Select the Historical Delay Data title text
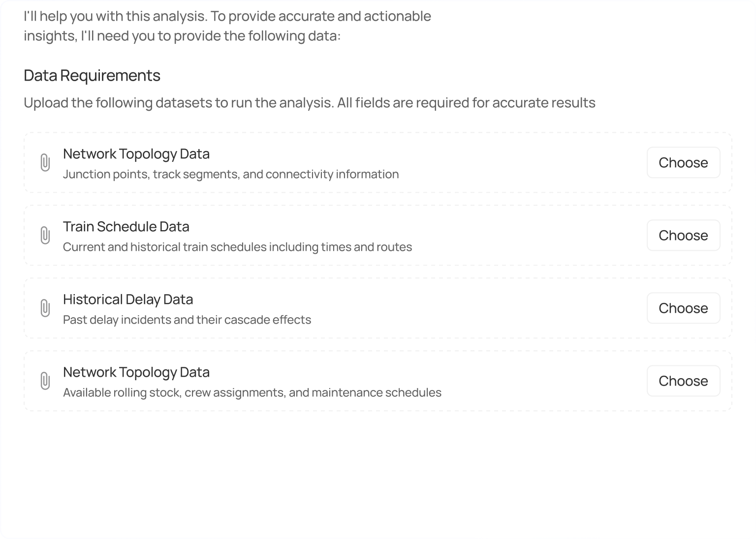 click(128, 299)
